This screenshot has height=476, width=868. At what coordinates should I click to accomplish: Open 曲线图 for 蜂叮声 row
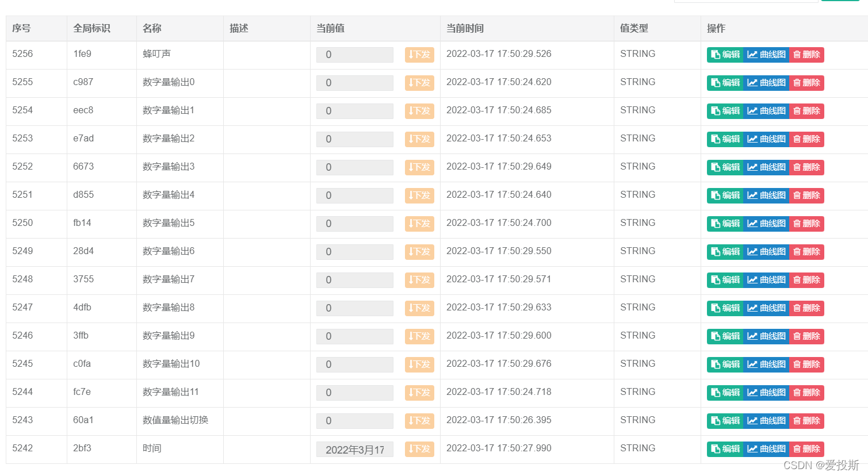pos(766,55)
